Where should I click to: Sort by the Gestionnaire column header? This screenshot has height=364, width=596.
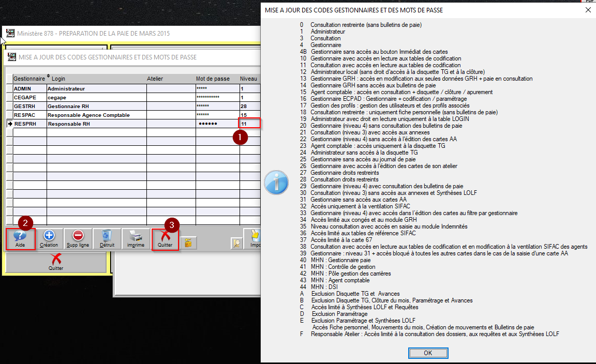pyautogui.click(x=29, y=79)
